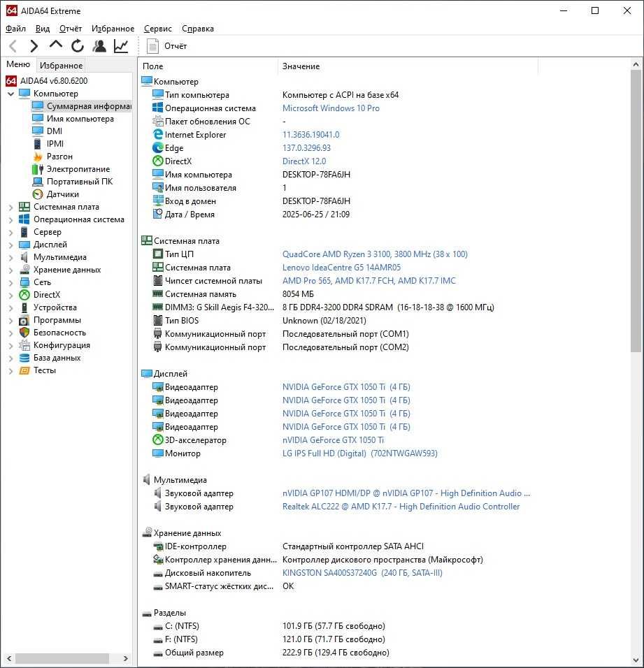Open Microsoft Windows 10 Pro link
Viewport: 644px width, 668px height.
point(331,108)
